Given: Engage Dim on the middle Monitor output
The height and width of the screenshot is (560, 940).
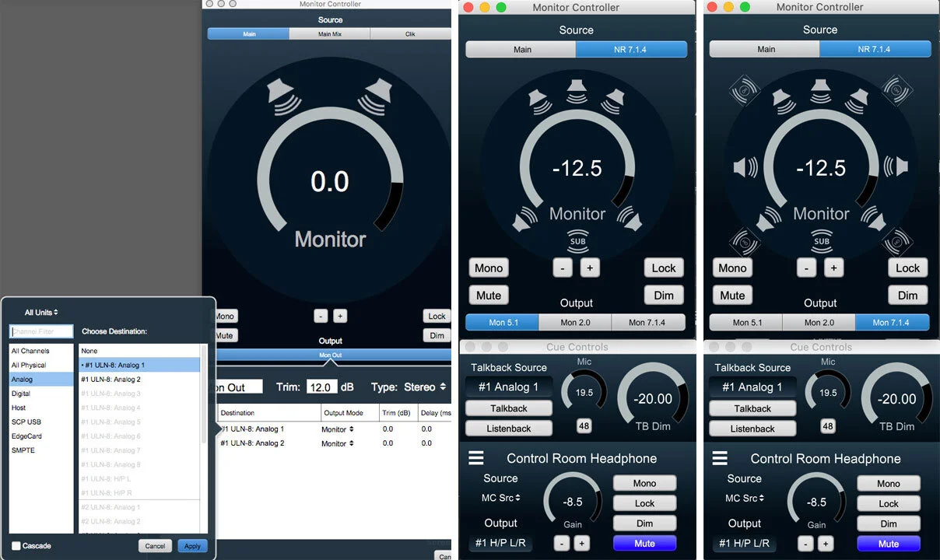Looking at the screenshot, I should (664, 295).
